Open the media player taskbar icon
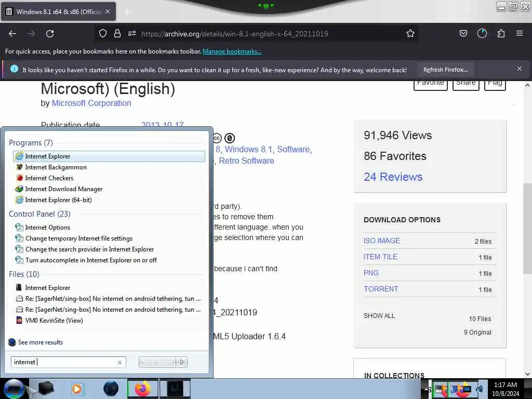The height and width of the screenshot is (399, 532). (x=77, y=389)
